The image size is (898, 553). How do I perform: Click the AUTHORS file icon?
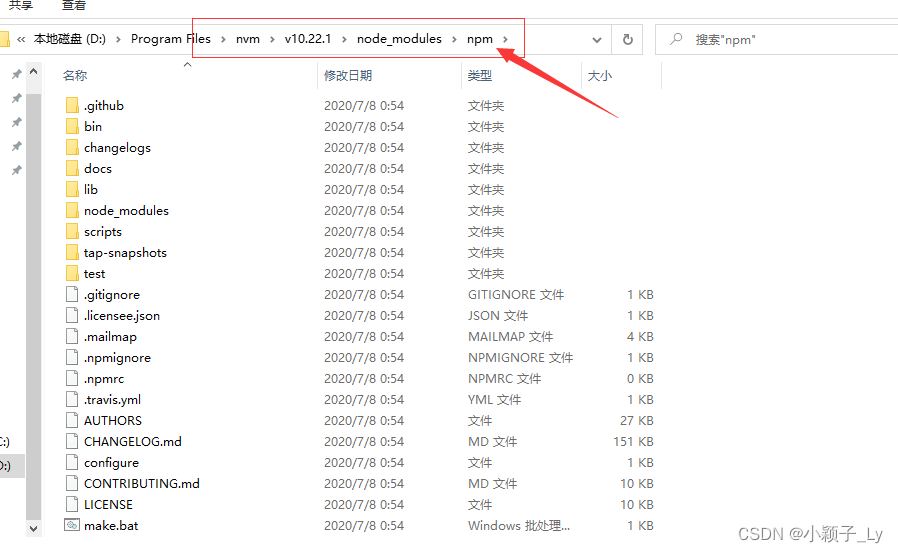click(72, 420)
